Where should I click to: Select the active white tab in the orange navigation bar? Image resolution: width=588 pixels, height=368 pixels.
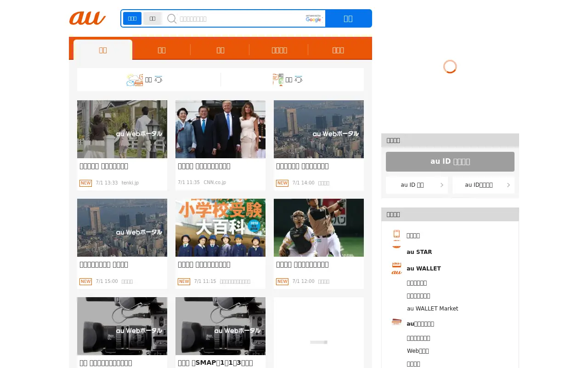[x=103, y=50]
